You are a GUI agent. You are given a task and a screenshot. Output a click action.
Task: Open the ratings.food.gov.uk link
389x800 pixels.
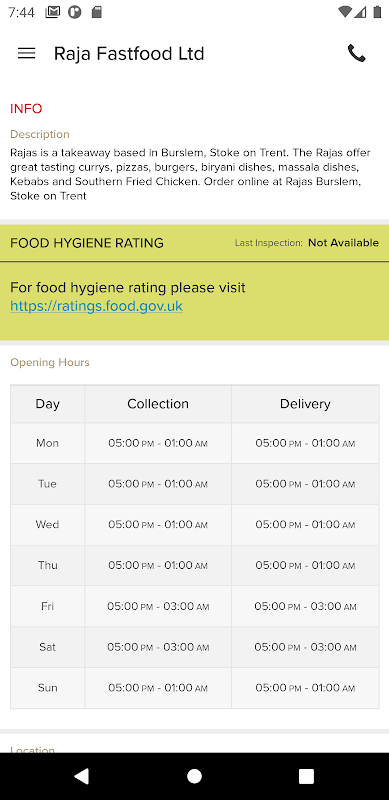tap(96, 306)
